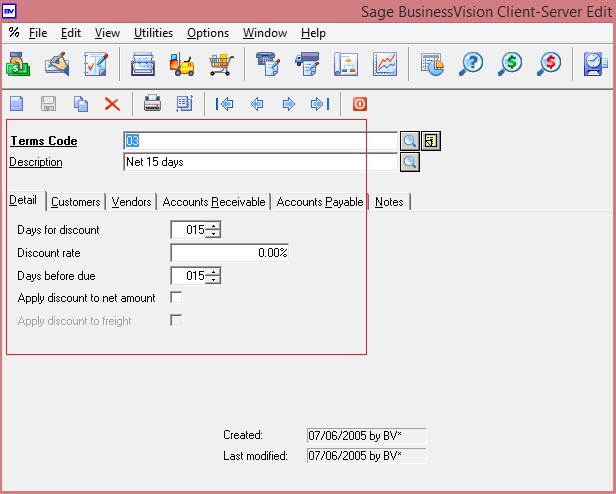Viewport: 616px width, 494px height.
Task: Jump to the last record
Action: click(320, 104)
